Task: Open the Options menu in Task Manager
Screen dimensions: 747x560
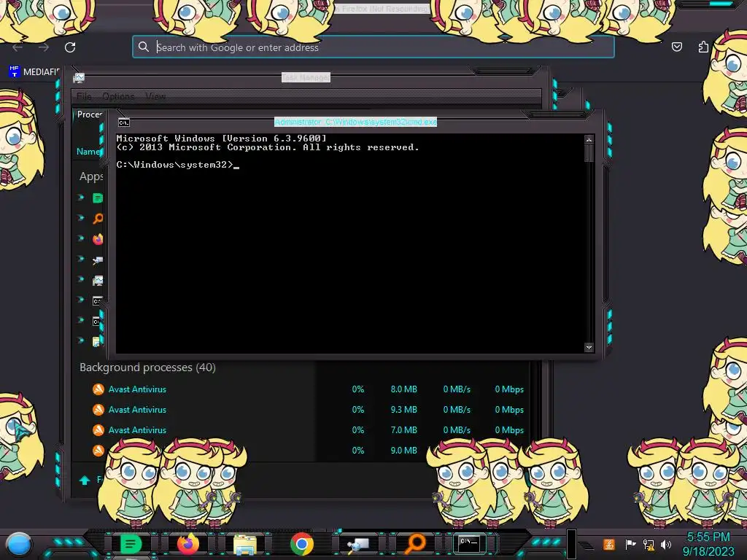Action: (118, 96)
